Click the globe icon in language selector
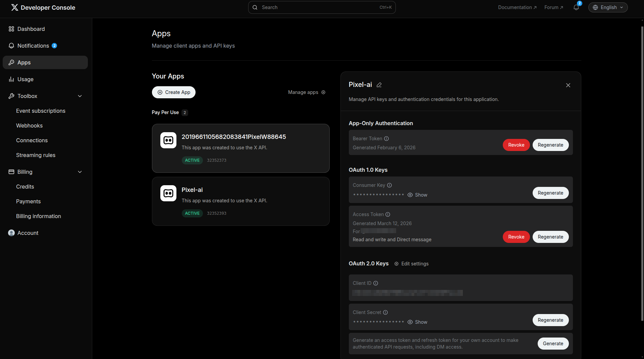644x359 pixels. click(595, 7)
